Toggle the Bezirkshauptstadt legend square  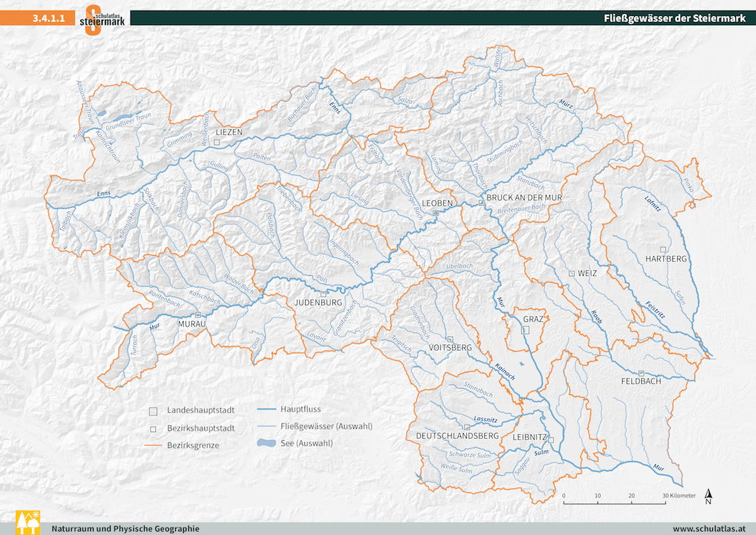pos(154,428)
